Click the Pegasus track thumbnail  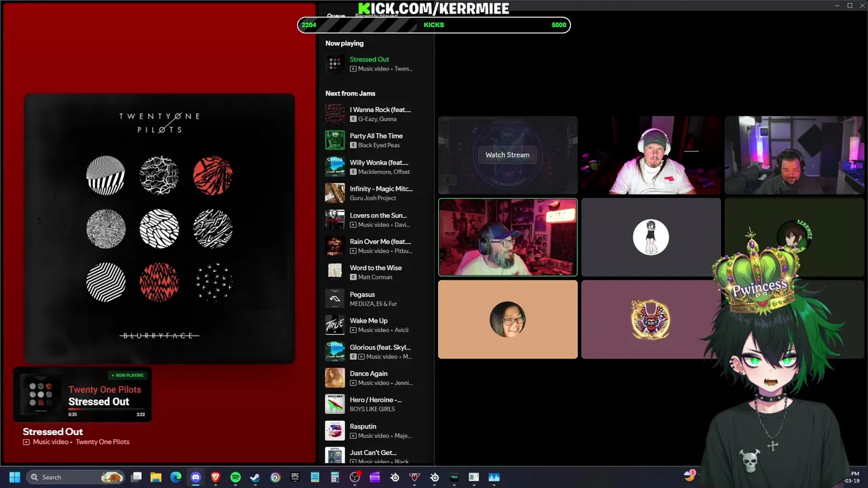pyautogui.click(x=335, y=299)
